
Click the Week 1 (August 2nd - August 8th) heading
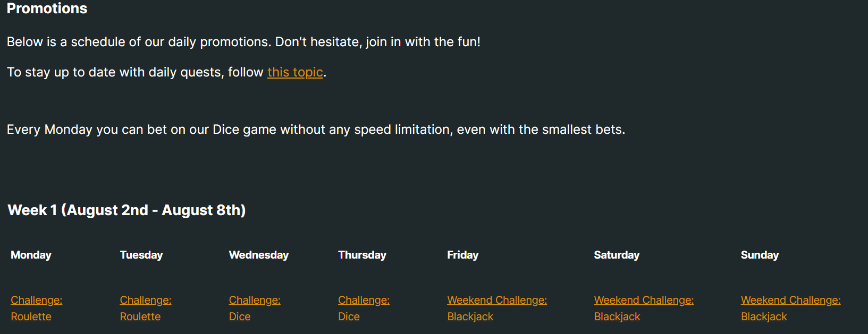coord(127,210)
